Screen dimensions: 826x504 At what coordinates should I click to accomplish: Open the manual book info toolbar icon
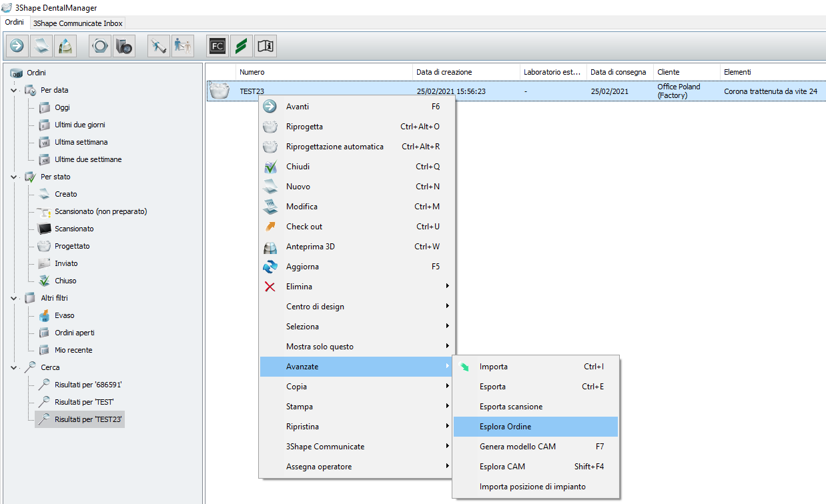pyautogui.click(x=266, y=46)
